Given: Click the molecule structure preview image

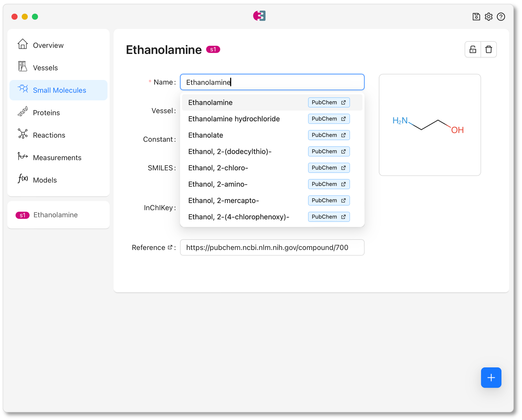Looking at the screenshot, I should tap(430, 125).
